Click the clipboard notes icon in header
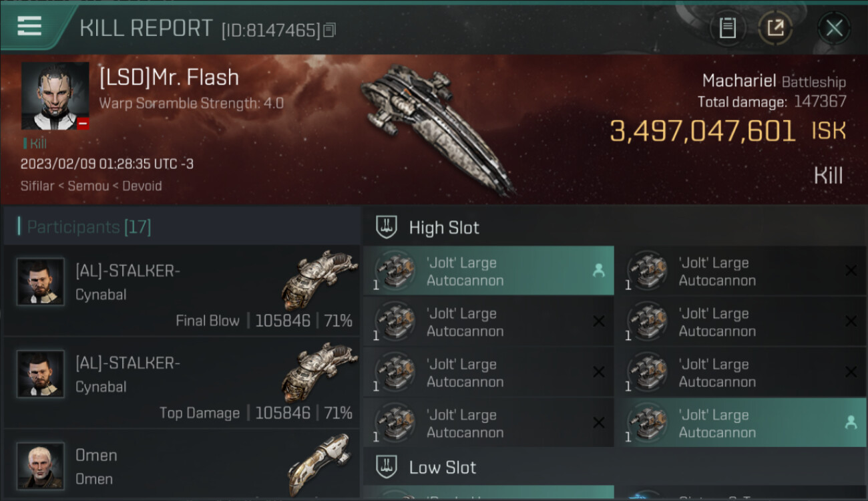The width and height of the screenshot is (868, 501). coord(728,28)
